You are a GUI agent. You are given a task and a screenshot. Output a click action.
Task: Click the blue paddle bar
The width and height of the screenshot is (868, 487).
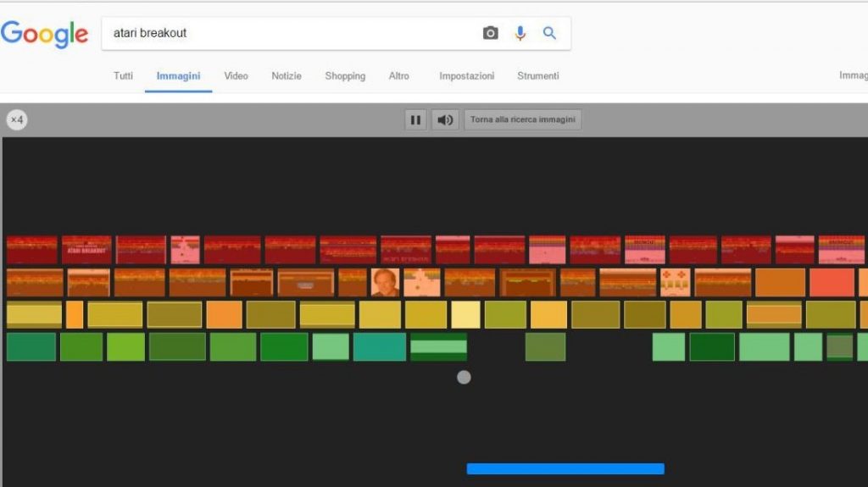[565, 468]
